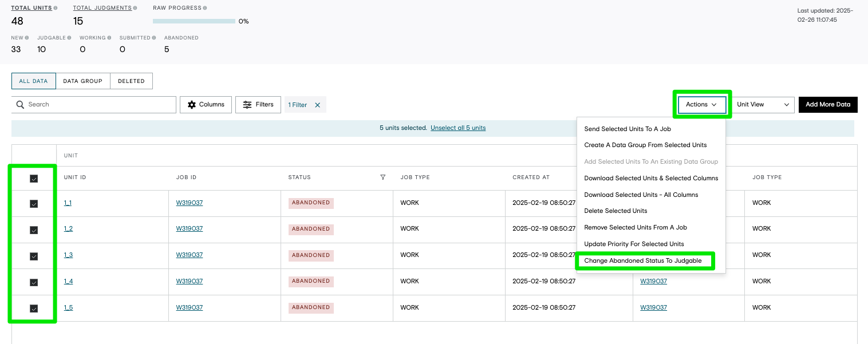The height and width of the screenshot is (344, 868).
Task: Open unit link 1_3
Action: tap(68, 255)
